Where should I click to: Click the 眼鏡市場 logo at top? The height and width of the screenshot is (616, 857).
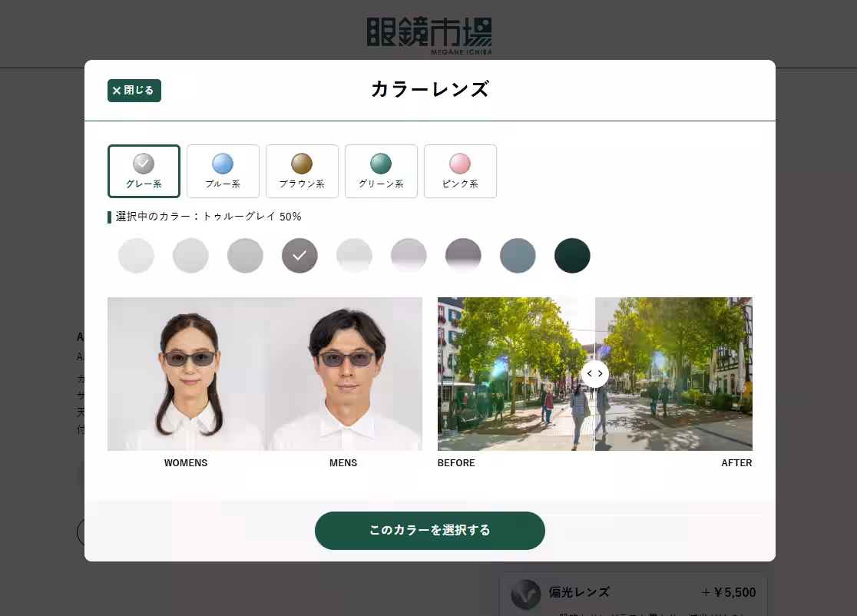[429, 35]
